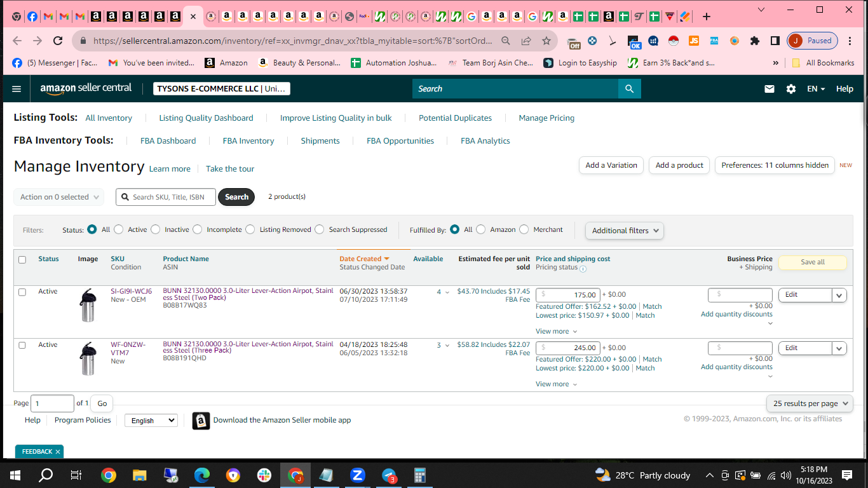
Task: Open the FBA Dashboard tool
Action: click(x=168, y=141)
